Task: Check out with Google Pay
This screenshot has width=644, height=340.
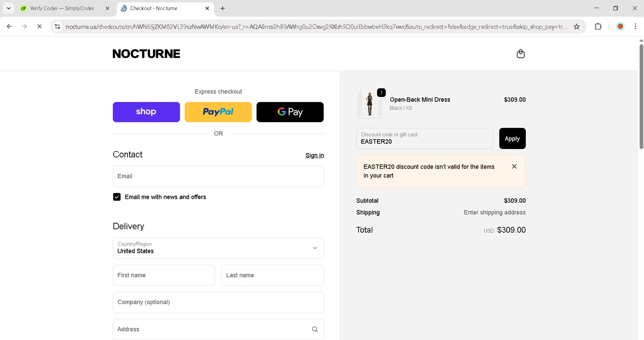Action: tap(290, 112)
